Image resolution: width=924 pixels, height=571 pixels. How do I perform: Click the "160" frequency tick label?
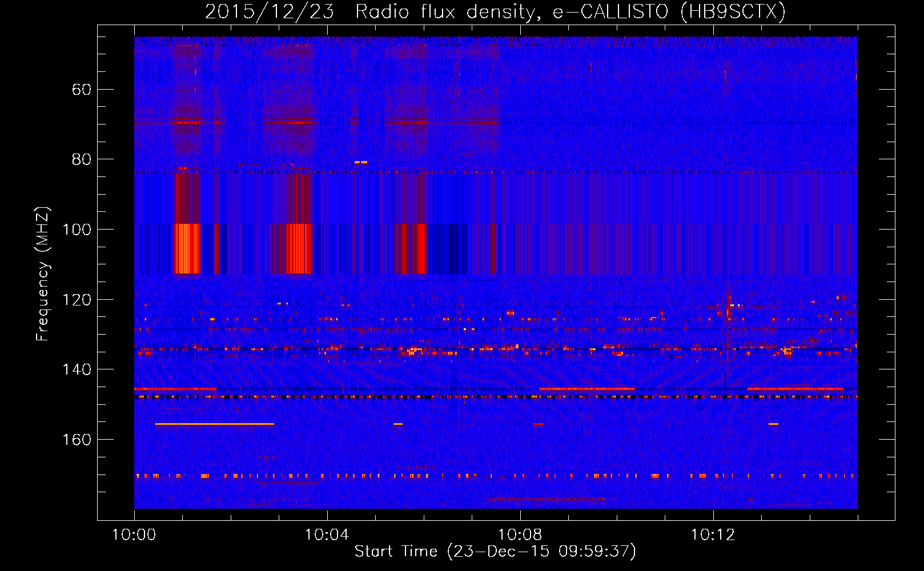point(77,439)
